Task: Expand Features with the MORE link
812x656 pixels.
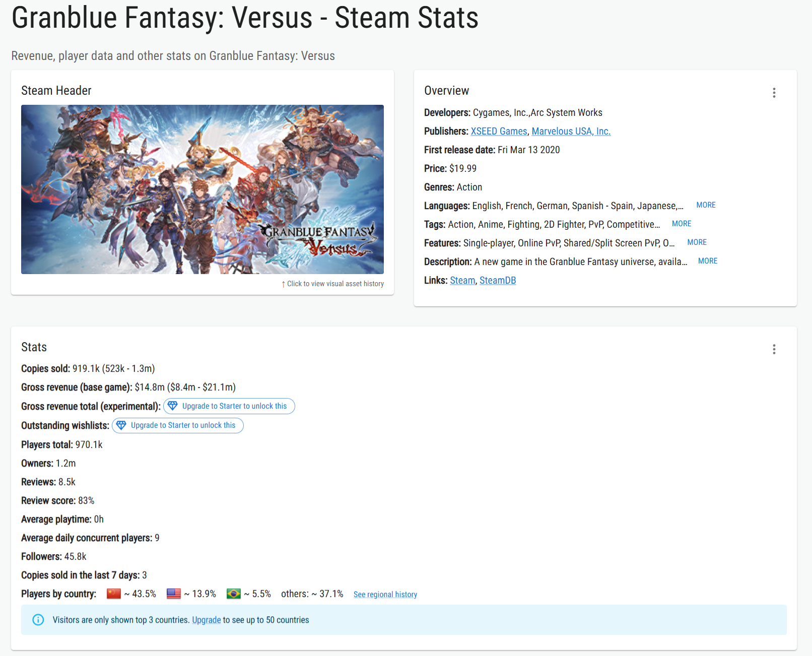Action: click(697, 242)
